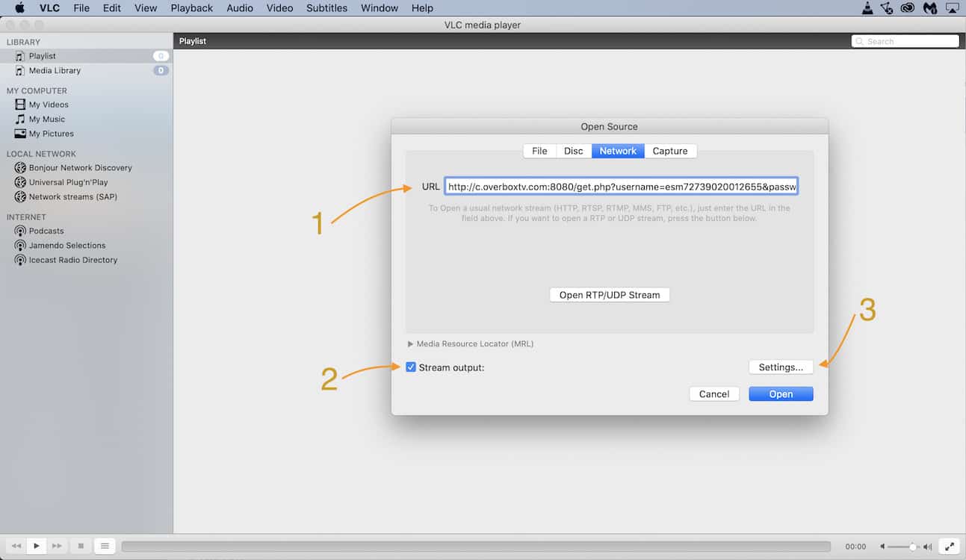This screenshot has width=966, height=560.
Task: Click the speaker mute icon
Action: tap(882, 547)
